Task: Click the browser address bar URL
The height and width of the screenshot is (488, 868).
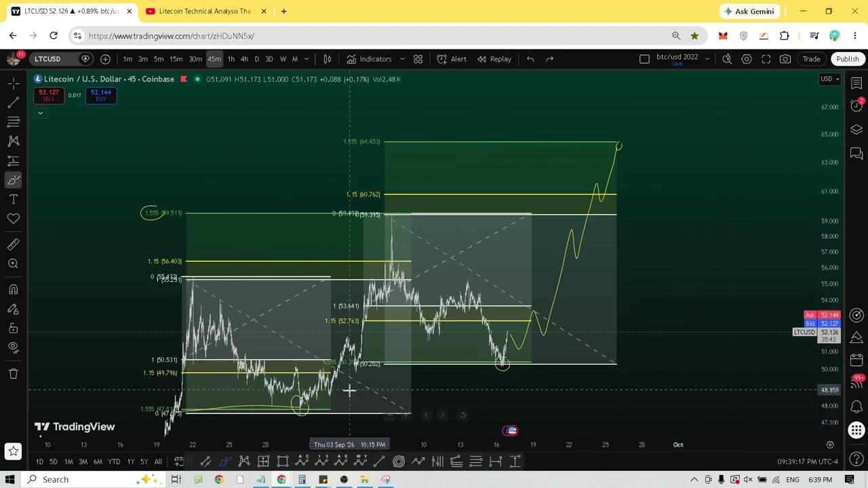Action: [171, 36]
